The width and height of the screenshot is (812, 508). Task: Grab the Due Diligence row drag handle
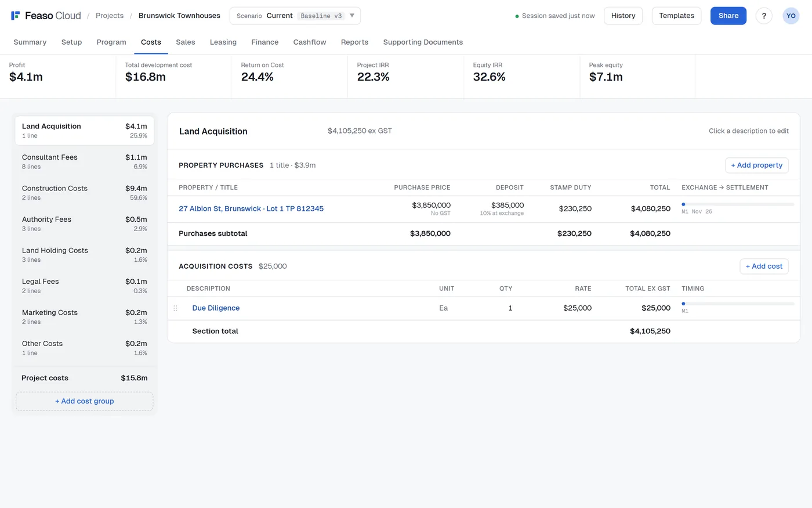pos(175,308)
